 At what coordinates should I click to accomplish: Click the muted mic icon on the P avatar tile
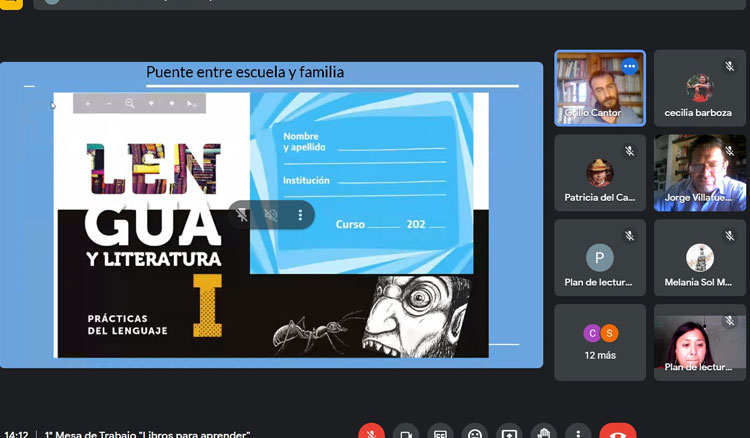tap(629, 236)
